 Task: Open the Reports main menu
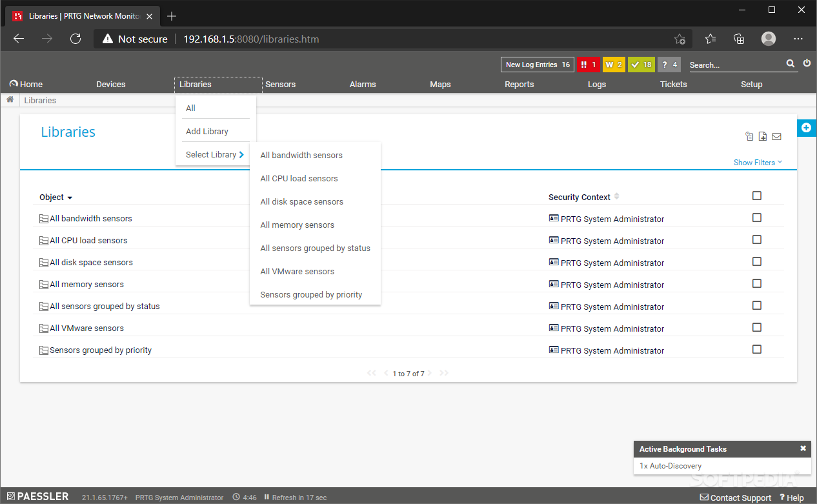click(x=519, y=85)
